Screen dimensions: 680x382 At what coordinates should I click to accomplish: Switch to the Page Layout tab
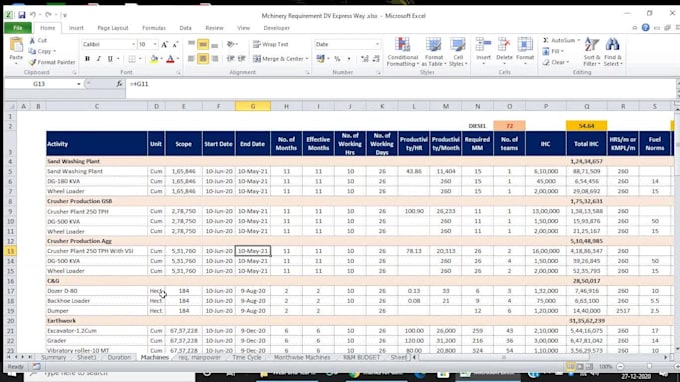pos(113,28)
